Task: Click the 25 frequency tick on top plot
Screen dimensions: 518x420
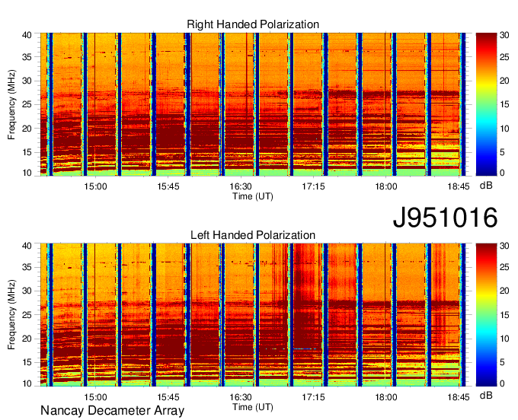Action: [27, 104]
